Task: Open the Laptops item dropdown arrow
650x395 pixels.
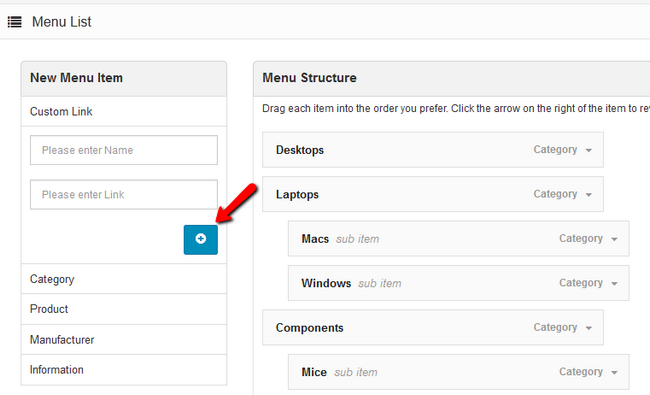Action: pyautogui.click(x=589, y=195)
